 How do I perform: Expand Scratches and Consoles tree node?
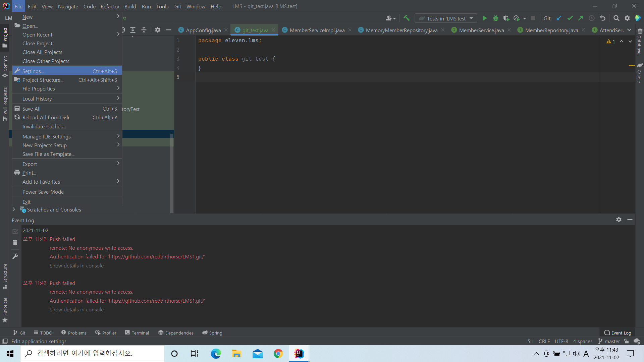click(14, 209)
